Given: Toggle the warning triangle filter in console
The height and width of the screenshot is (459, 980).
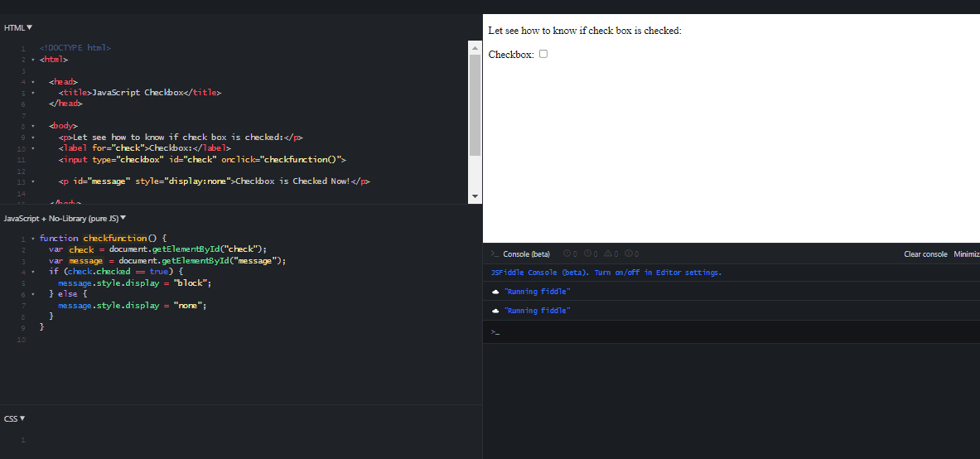Looking at the screenshot, I should [x=609, y=254].
